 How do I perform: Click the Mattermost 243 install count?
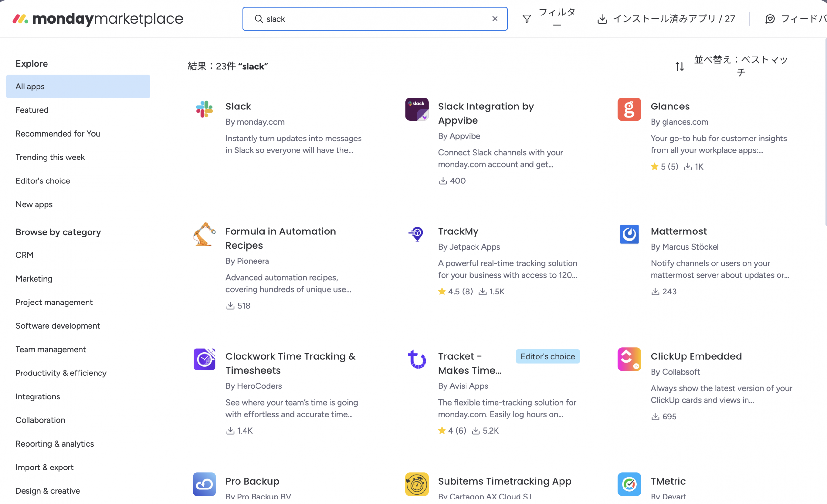664,292
